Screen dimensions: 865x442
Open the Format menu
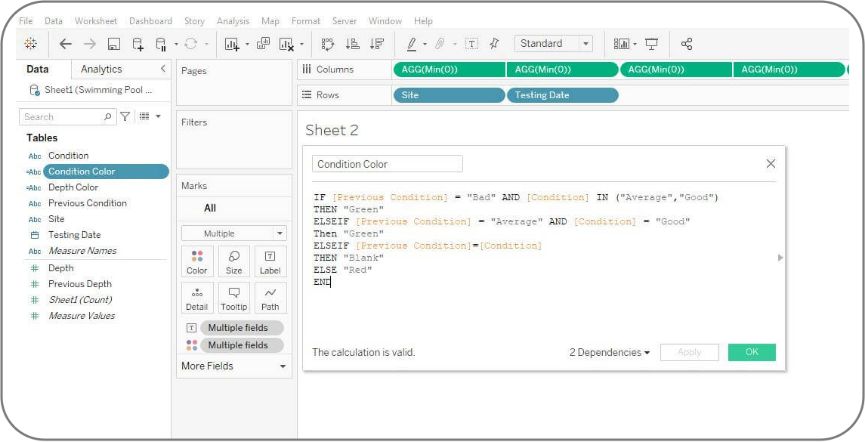coord(306,21)
